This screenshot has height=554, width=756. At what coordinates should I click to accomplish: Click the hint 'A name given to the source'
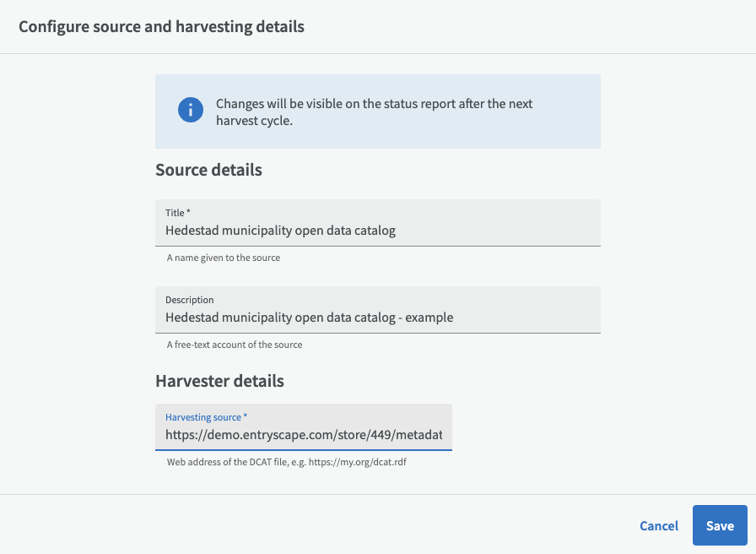pos(223,258)
